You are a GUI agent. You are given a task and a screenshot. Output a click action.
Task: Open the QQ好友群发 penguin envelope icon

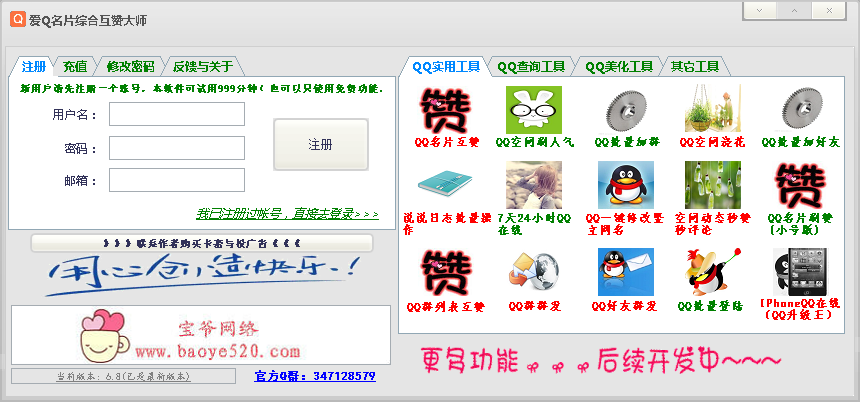626,272
